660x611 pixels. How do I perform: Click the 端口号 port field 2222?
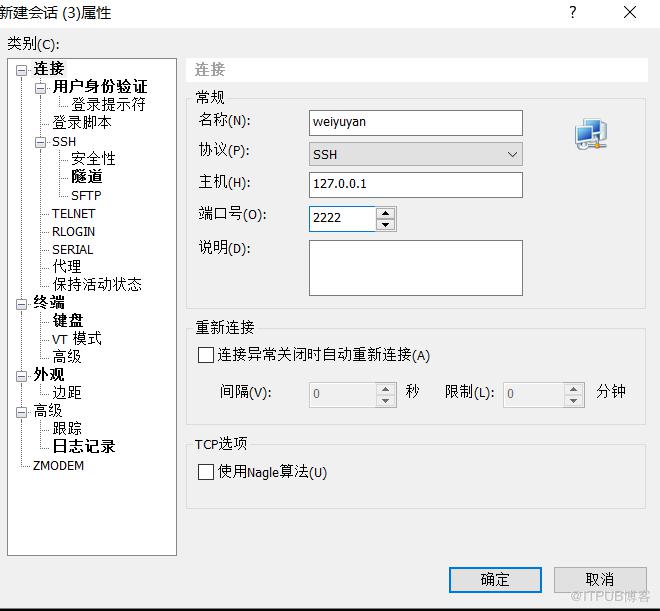[343, 218]
